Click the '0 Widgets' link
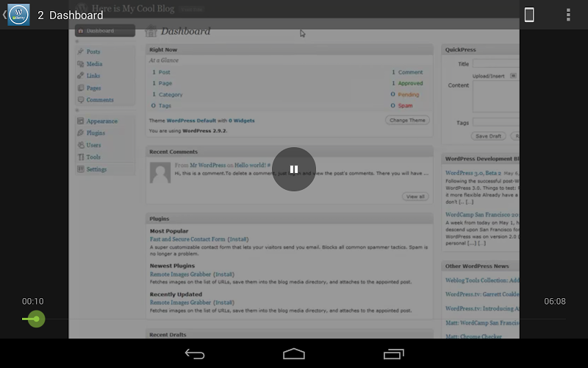Screen dimensions: 588x368 point(242,121)
